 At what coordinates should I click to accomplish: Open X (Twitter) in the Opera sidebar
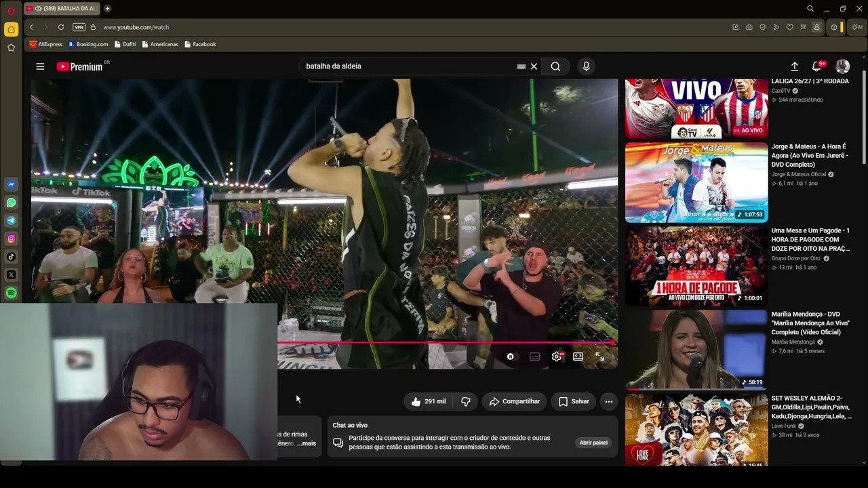(12, 275)
